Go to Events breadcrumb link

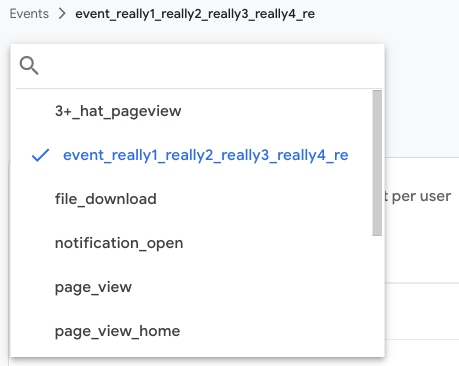[x=29, y=14]
